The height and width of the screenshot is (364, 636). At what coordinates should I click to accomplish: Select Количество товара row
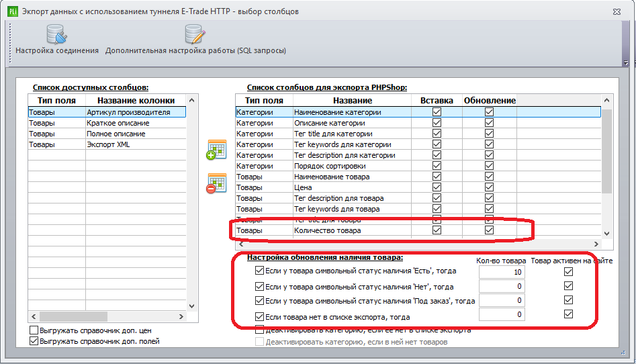pos(418,230)
